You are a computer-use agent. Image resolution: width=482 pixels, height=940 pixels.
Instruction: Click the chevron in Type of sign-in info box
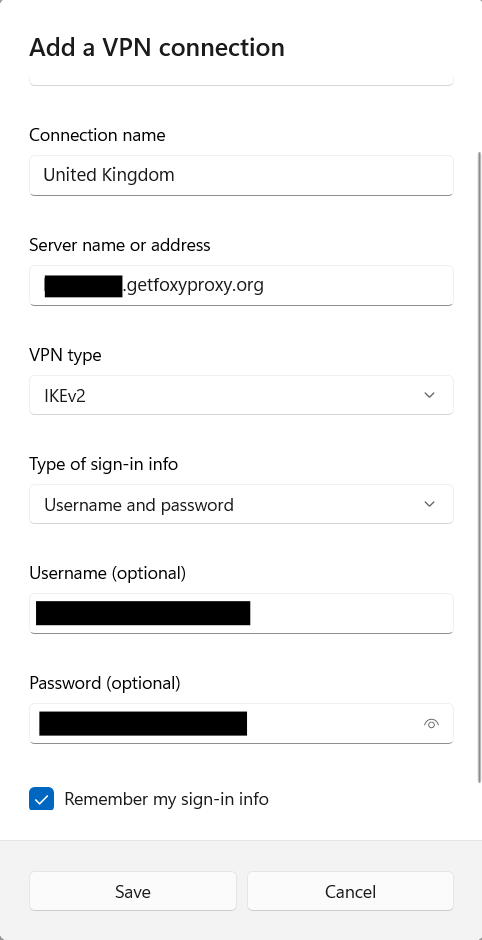coord(429,504)
